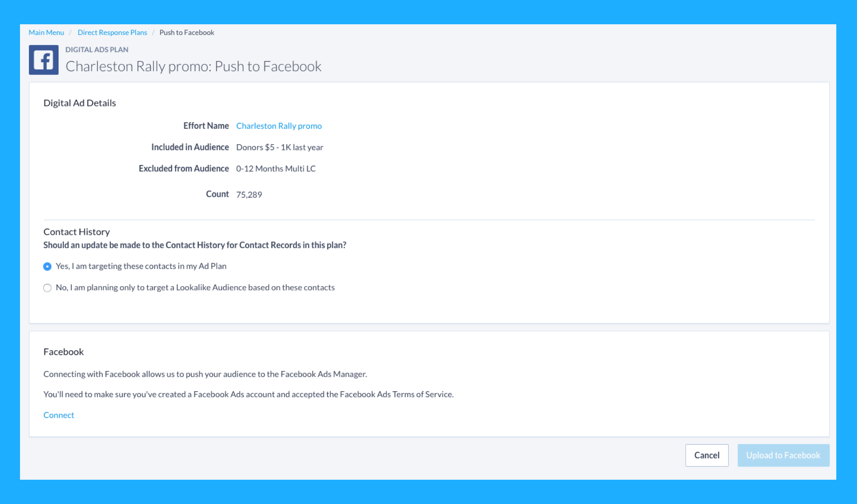Click Connect to link Facebook account
Screen dimensions: 857x504
coord(59,415)
